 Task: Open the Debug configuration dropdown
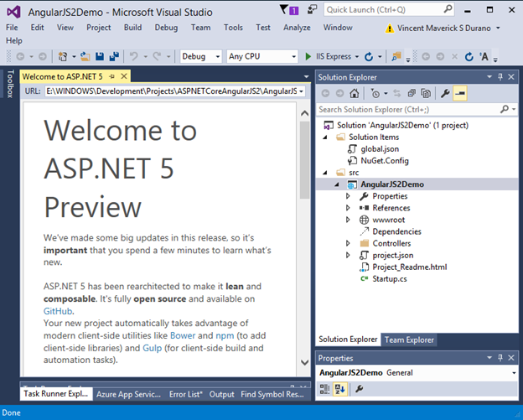pos(218,57)
